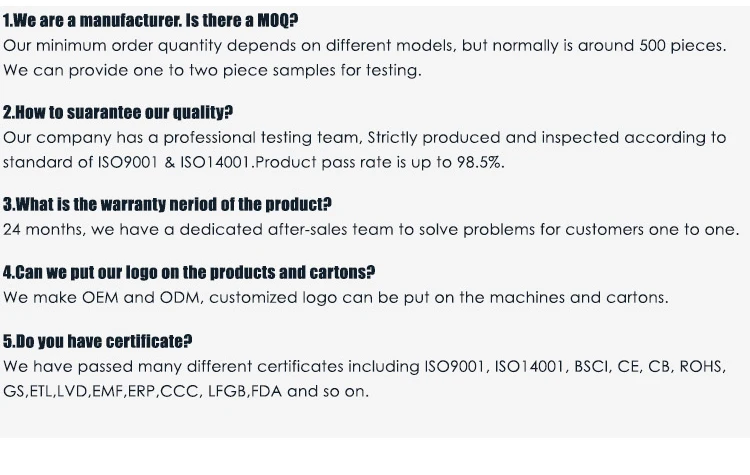Select the line about piece samples for testing
This screenshot has height=475, width=750.
(x=212, y=71)
